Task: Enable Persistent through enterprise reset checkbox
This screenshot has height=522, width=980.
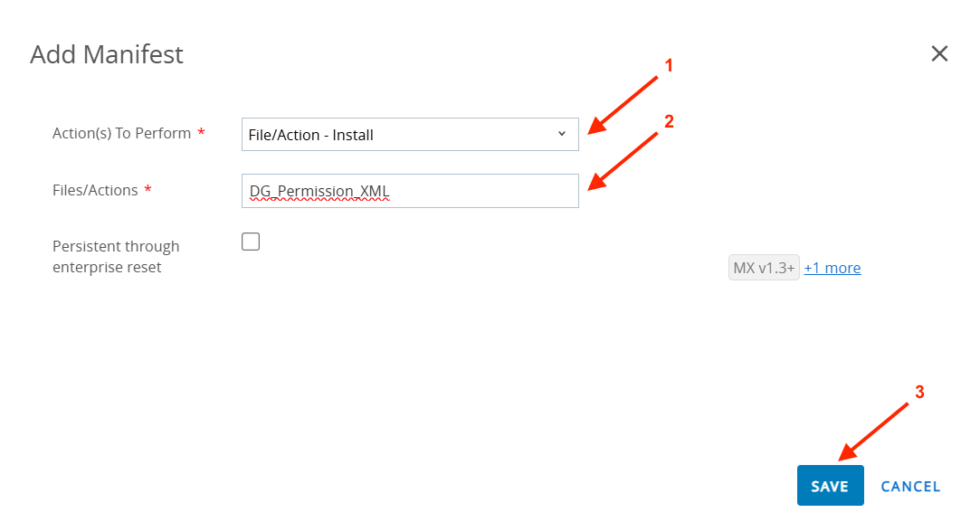Action: 251,242
